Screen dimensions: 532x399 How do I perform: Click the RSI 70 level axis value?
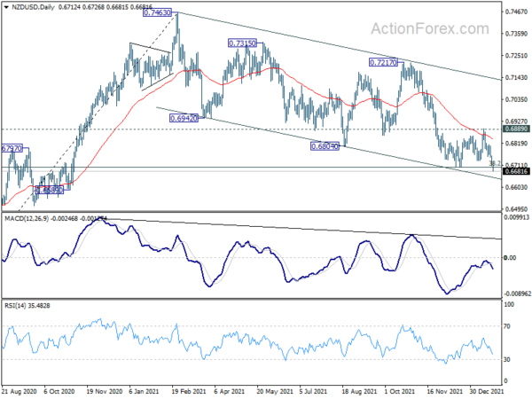(508, 326)
